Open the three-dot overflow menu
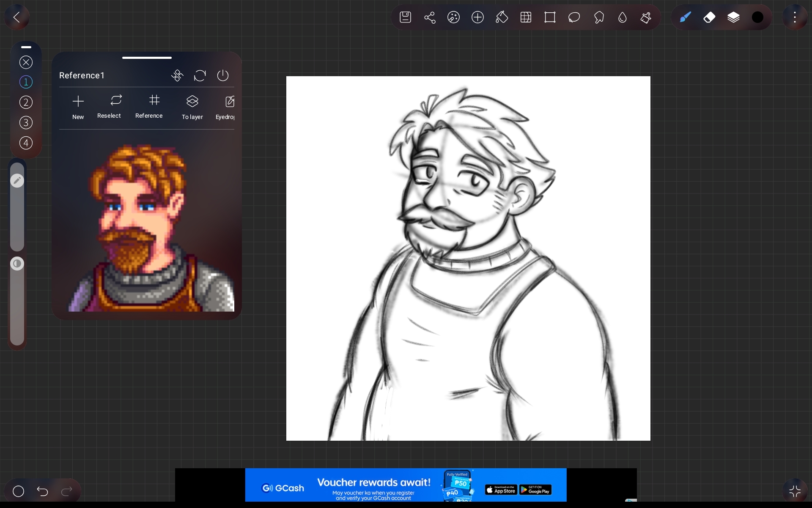812x508 pixels. click(795, 17)
